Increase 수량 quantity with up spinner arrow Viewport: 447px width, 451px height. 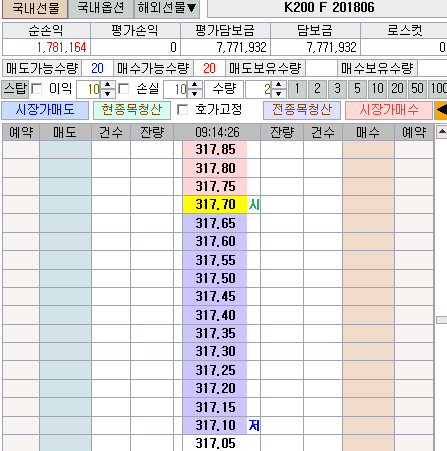point(278,85)
